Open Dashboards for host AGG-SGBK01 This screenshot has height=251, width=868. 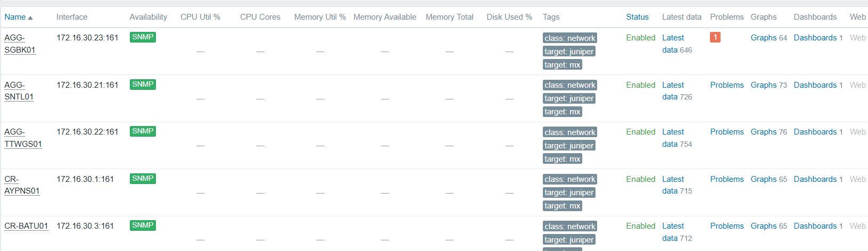click(815, 38)
